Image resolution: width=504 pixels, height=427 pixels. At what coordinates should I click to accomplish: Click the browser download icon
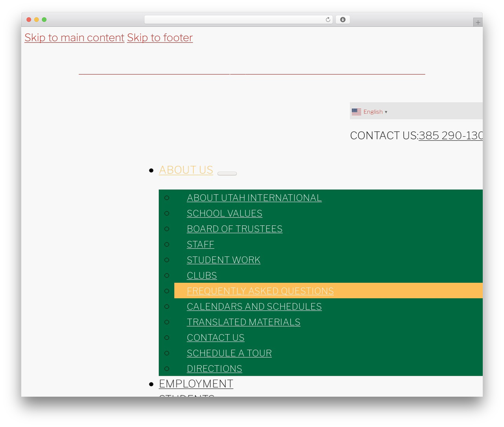coord(343,20)
